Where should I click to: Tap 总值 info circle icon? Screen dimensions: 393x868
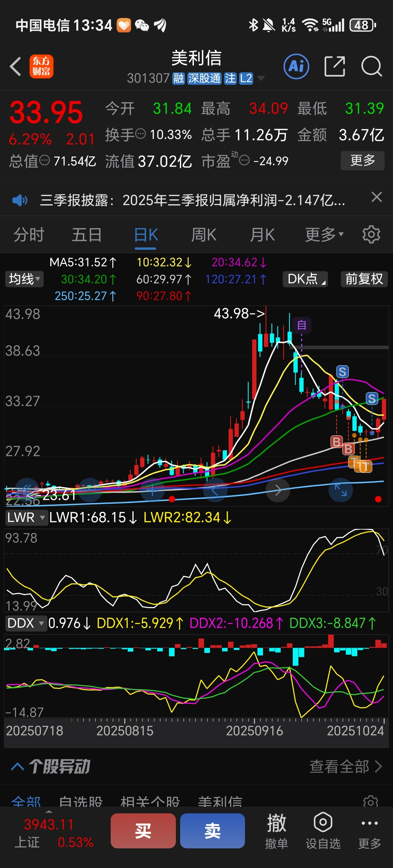pyautogui.click(x=45, y=160)
